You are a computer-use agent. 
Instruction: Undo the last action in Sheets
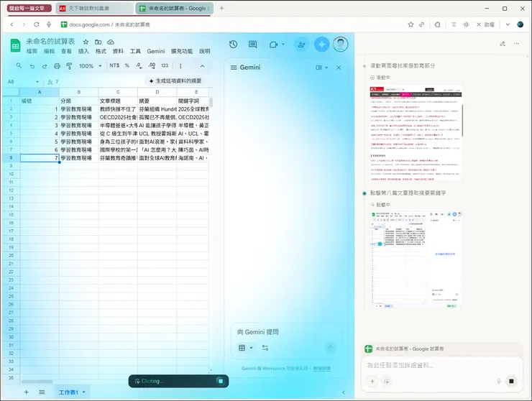32,66
